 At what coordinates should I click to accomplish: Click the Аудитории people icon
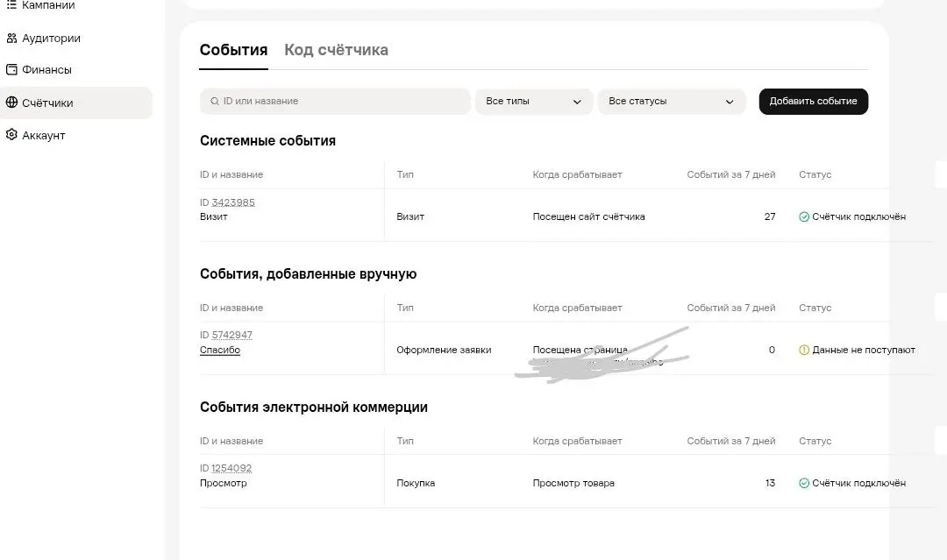click(x=11, y=38)
